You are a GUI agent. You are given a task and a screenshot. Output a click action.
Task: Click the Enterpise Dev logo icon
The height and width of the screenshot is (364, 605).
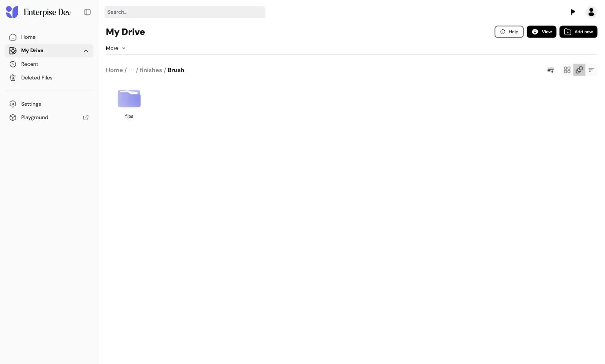tap(12, 12)
